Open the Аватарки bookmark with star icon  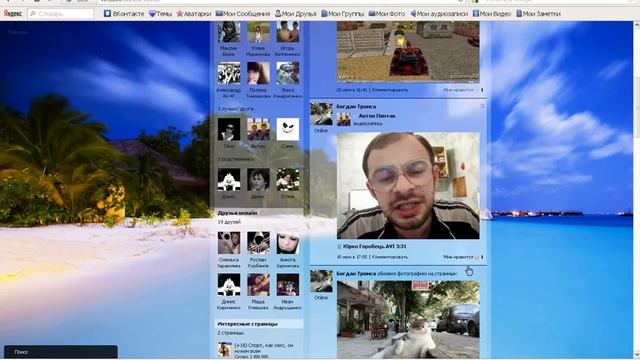193,13
